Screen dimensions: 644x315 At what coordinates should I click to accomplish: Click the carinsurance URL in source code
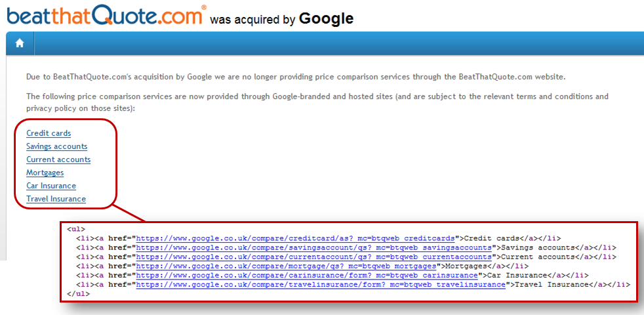(x=307, y=275)
